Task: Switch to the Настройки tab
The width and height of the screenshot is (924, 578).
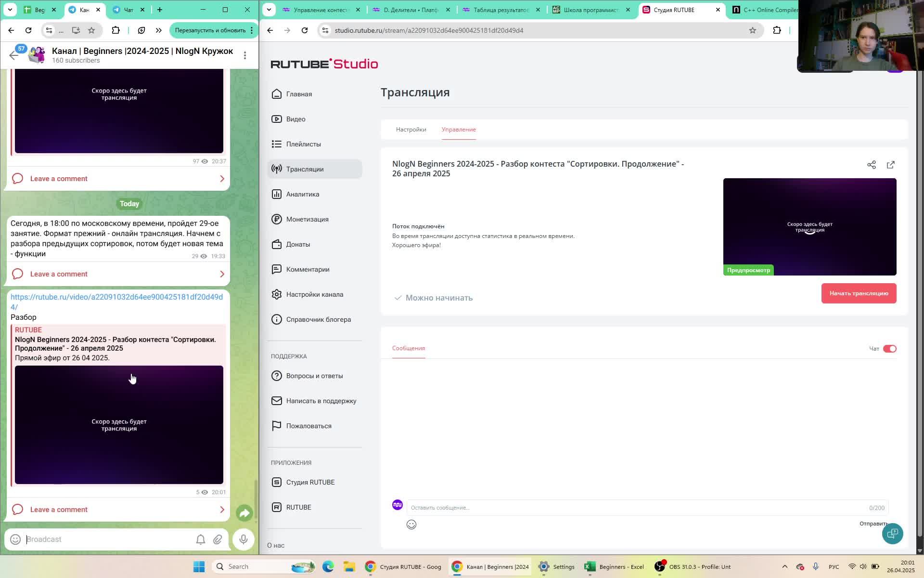Action: click(x=411, y=130)
